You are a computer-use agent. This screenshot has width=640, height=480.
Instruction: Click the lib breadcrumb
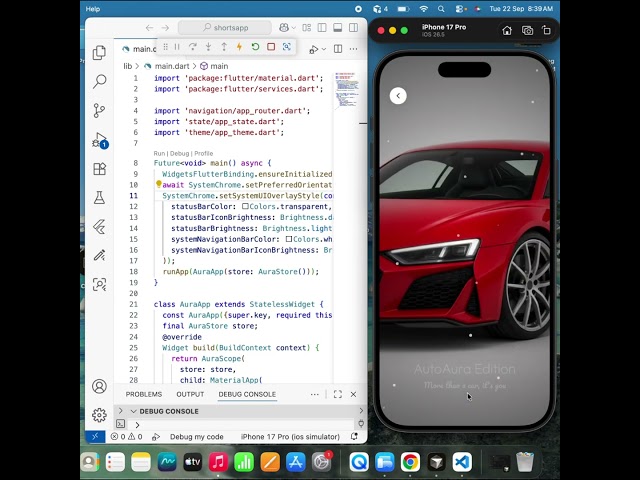[128, 66]
